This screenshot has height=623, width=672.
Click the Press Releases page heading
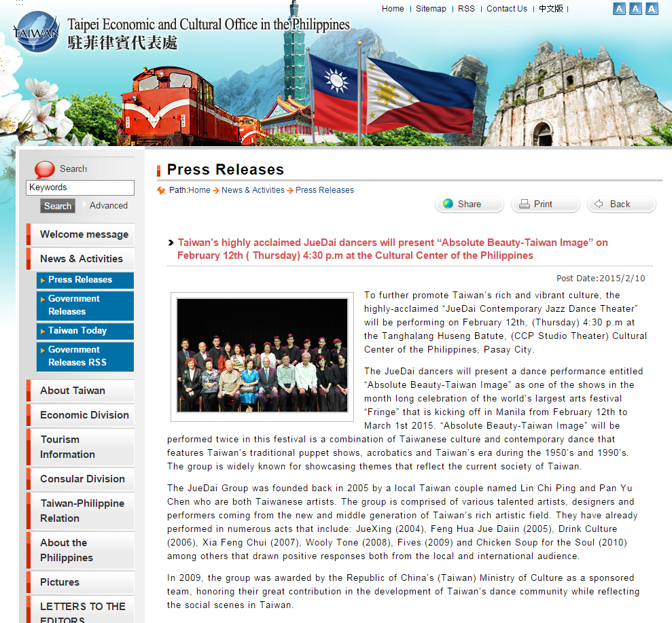[x=226, y=170]
